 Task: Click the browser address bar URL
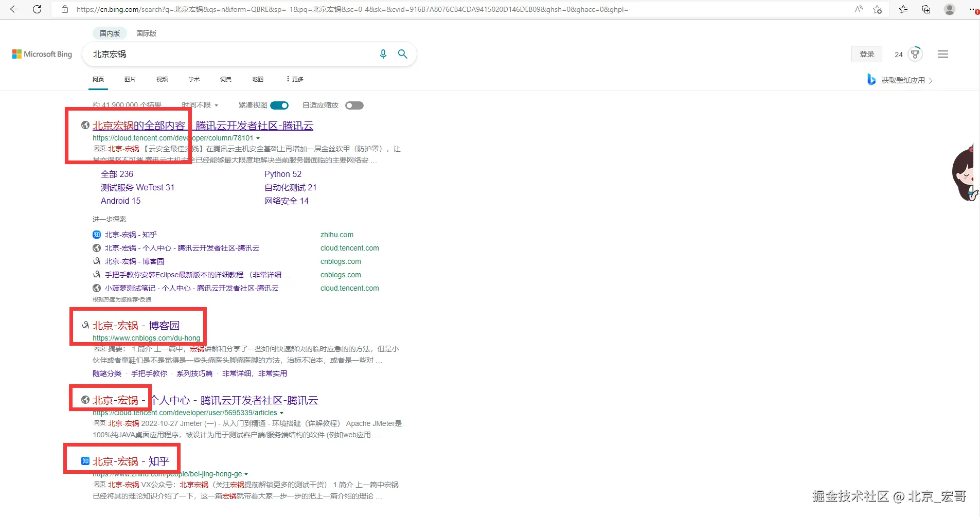point(352,9)
